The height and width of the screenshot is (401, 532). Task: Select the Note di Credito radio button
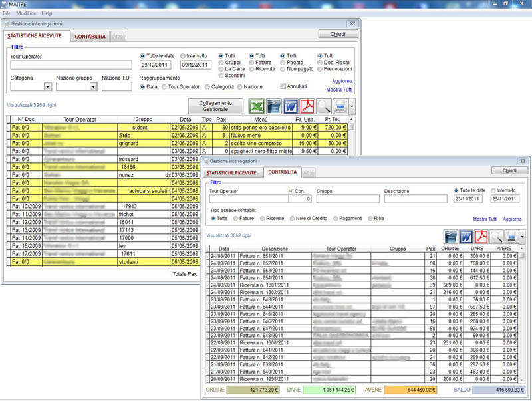coord(293,218)
